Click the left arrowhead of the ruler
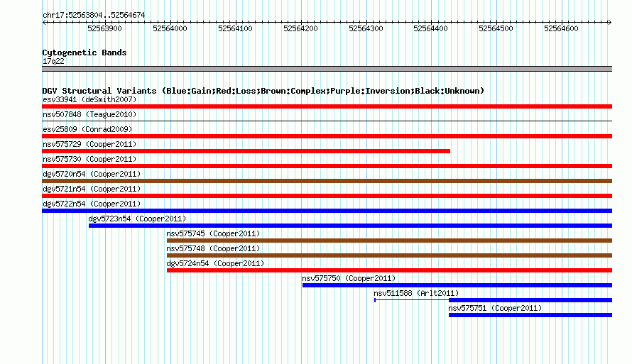 44,22
